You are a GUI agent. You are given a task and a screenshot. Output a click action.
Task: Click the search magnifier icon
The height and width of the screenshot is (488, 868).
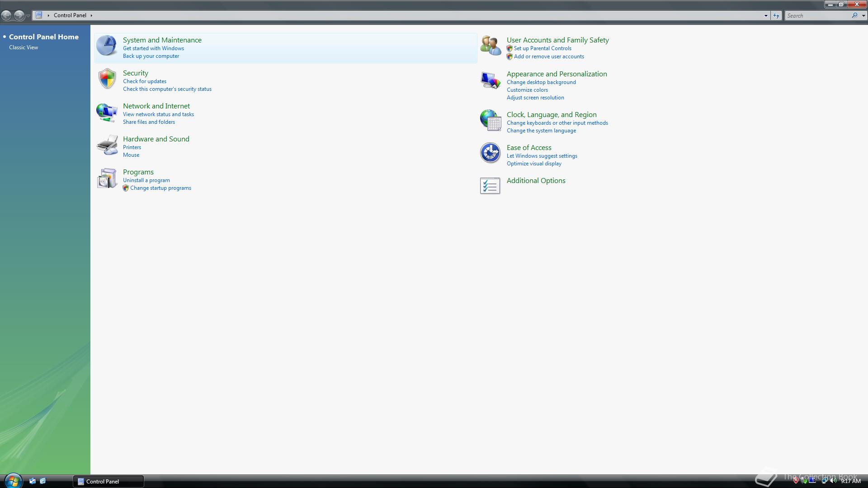[854, 15]
